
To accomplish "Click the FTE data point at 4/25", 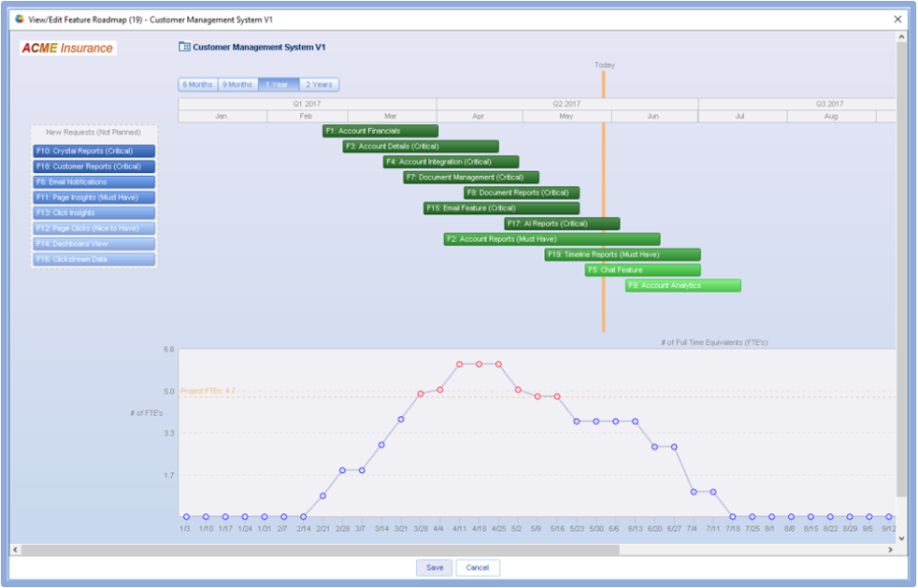I will pos(499,364).
